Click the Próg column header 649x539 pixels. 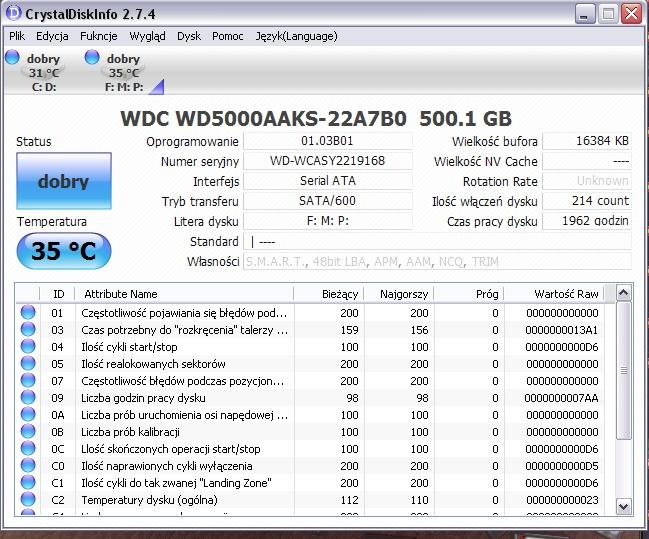point(469,294)
